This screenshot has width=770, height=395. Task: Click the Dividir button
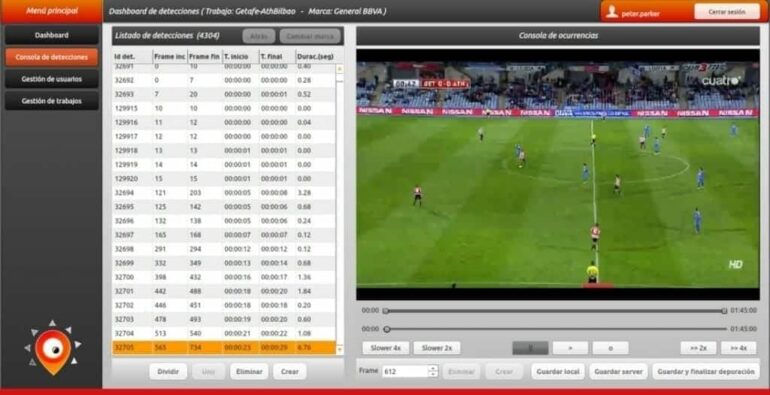pos(168,371)
